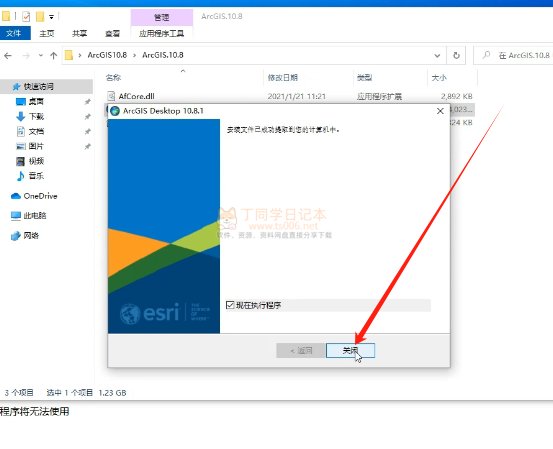
Task: Click ArcGIS10.8 in the address path
Action: [x=107, y=55]
